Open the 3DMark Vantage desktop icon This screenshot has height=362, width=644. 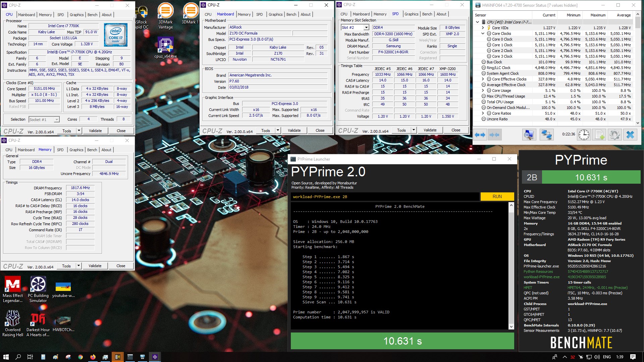pyautogui.click(x=166, y=16)
